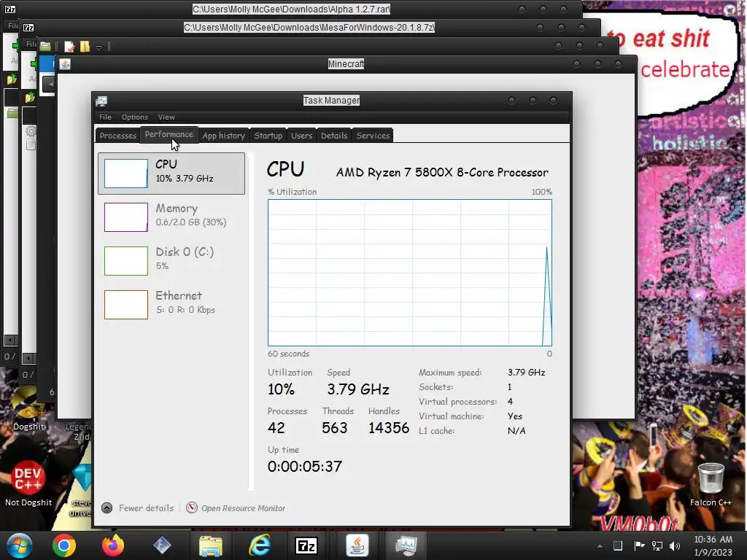Open the Services tab
This screenshot has width=747, height=560.
[x=373, y=135]
